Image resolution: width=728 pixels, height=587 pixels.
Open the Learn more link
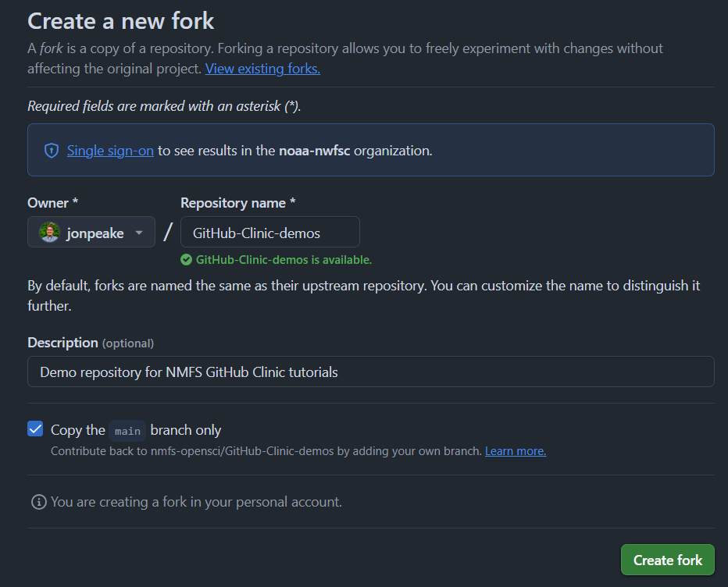pyautogui.click(x=516, y=451)
